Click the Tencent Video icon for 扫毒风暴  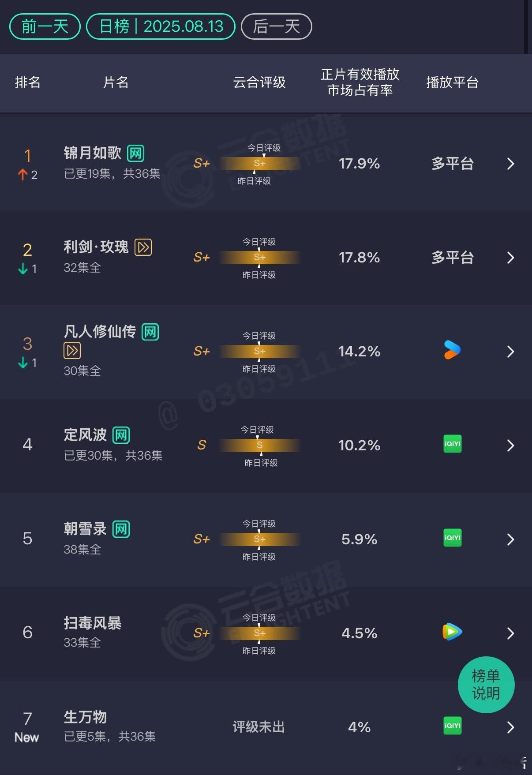(x=452, y=632)
